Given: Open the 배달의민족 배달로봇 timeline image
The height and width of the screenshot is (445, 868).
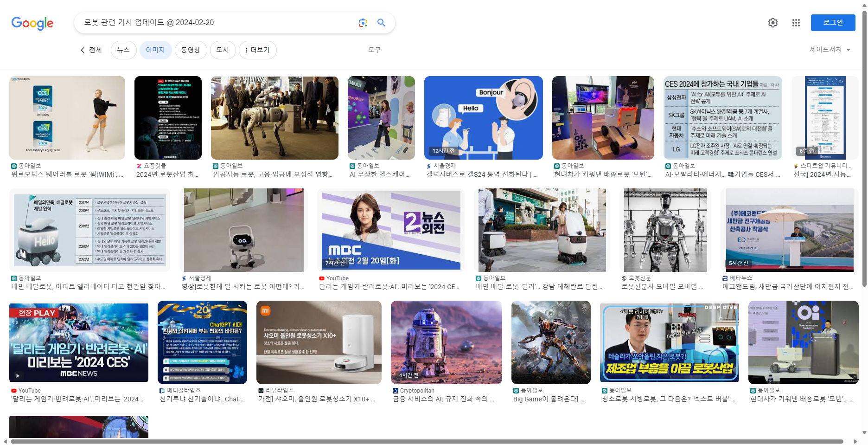Looking at the screenshot, I should pos(89,230).
